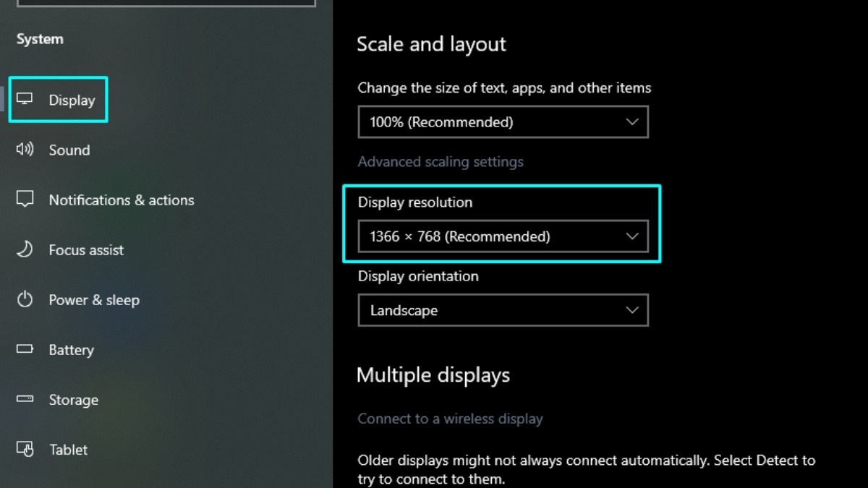The width and height of the screenshot is (868, 488).
Task: Open the Landscape orientation dropdown
Action: click(x=503, y=310)
